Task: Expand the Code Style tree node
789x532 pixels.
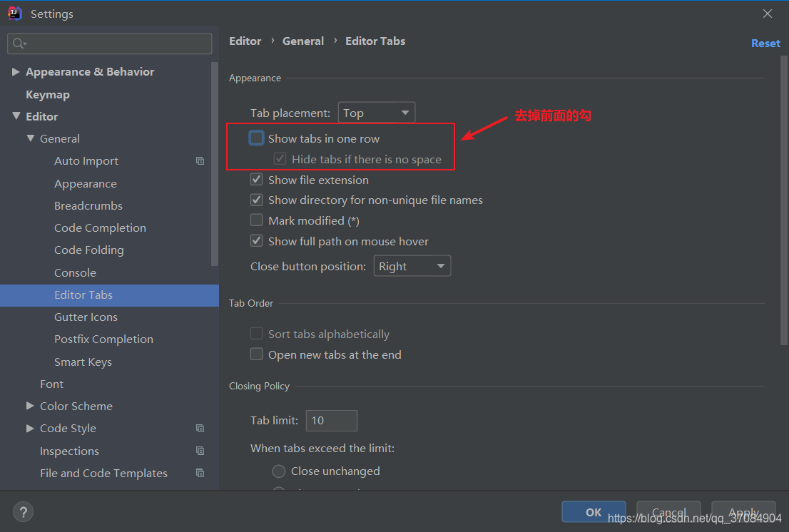Action: (30, 429)
